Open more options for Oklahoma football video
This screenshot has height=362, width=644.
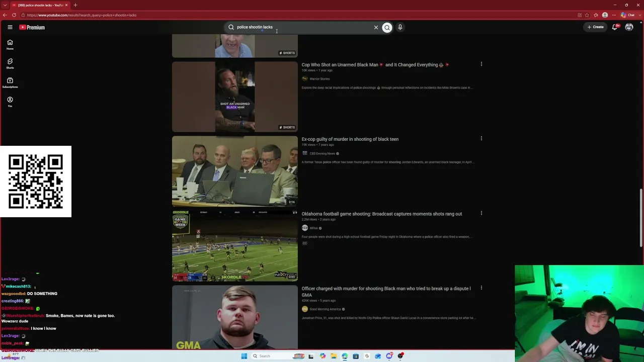point(481,213)
